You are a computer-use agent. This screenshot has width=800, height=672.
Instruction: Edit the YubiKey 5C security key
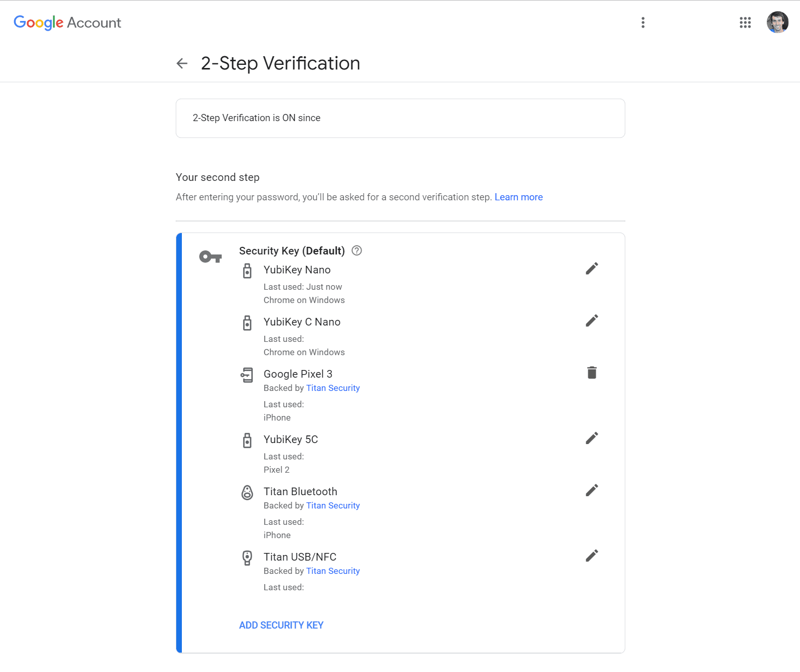tap(592, 438)
